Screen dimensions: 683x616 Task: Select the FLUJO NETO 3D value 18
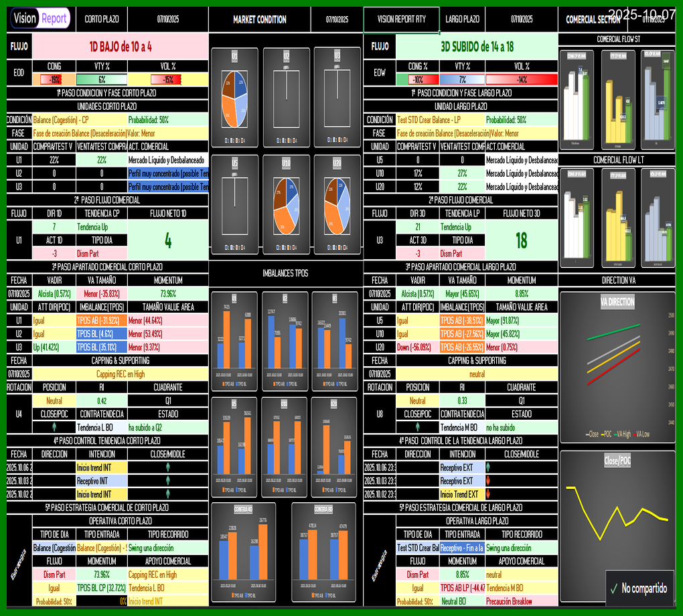pos(521,240)
